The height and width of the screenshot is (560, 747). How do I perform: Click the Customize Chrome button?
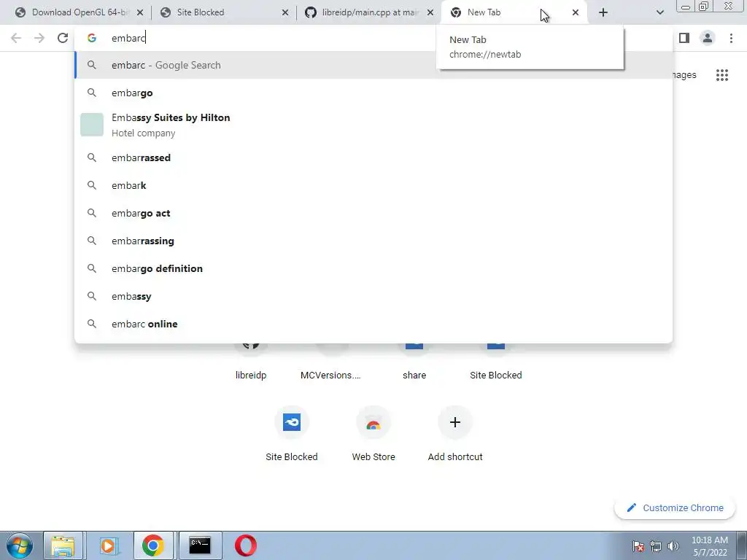coord(675,508)
